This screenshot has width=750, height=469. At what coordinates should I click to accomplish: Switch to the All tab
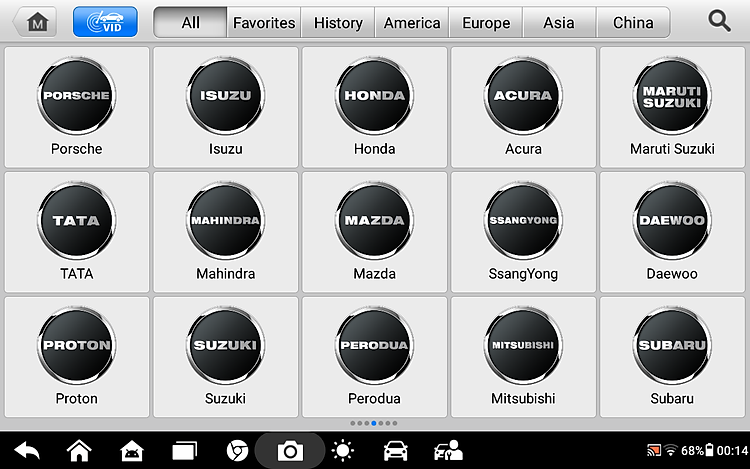click(190, 22)
